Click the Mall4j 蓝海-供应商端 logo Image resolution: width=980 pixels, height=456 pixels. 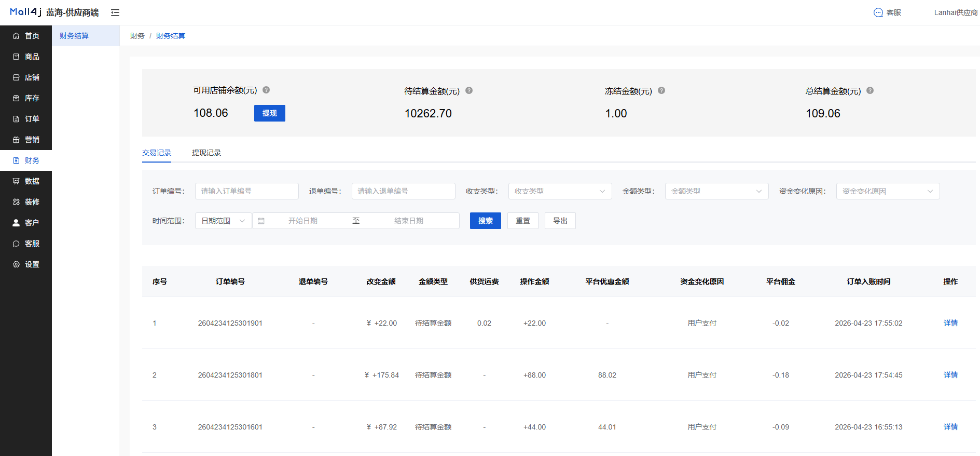click(54, 12)
